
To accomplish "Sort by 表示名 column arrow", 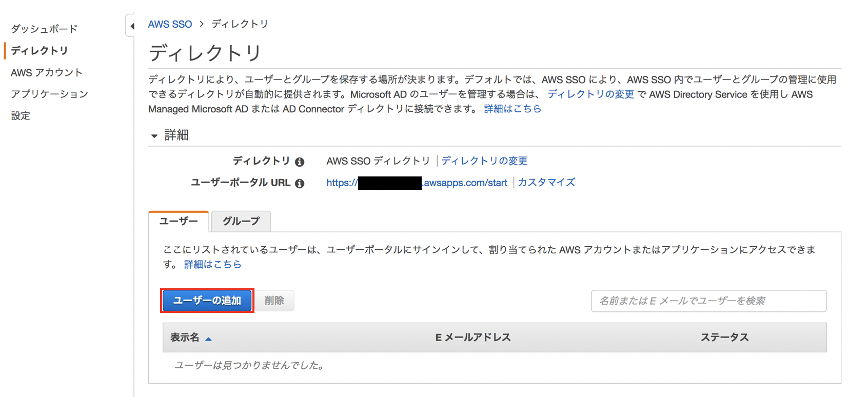I will [208, 339].
